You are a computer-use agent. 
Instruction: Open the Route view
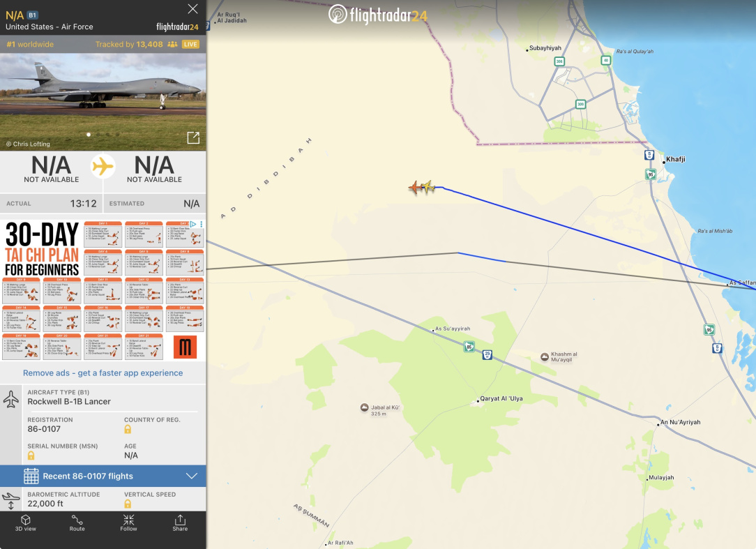point(77,523)
